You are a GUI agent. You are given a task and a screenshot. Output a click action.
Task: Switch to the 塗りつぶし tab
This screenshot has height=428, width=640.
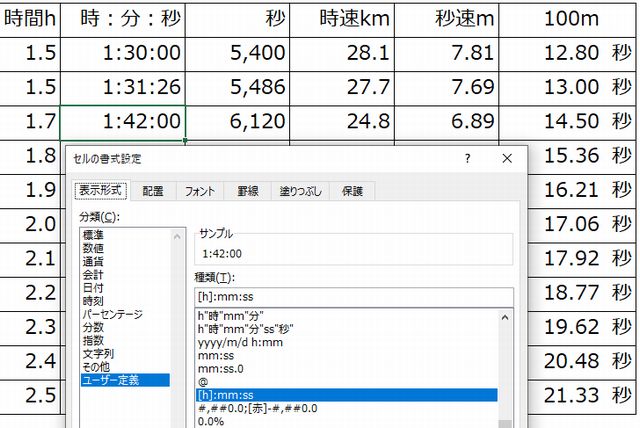[x=300, y=191]
